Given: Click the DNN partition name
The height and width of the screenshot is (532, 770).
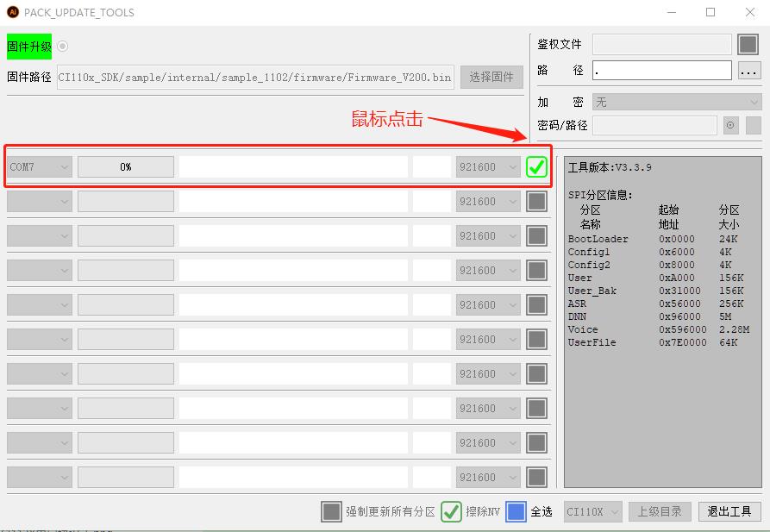Looking at the screenshot, I should [577, 316].
